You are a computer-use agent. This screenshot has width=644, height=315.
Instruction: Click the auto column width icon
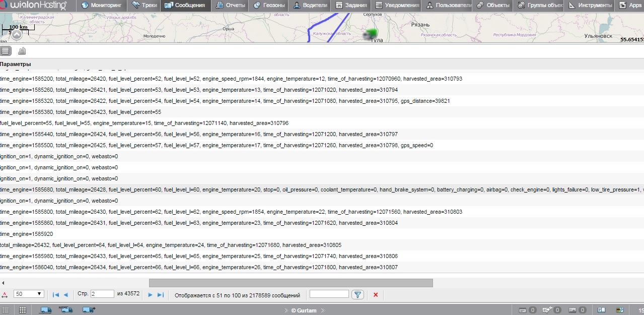coord(5,295)
